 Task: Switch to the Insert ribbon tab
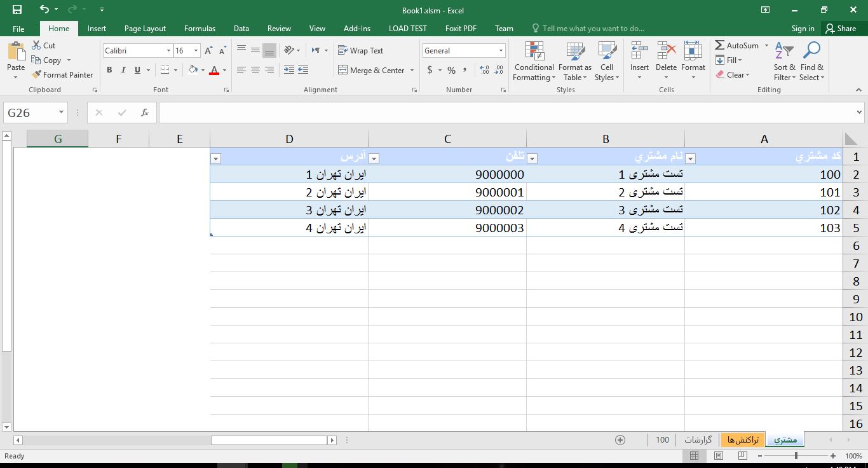pos(97,29)
